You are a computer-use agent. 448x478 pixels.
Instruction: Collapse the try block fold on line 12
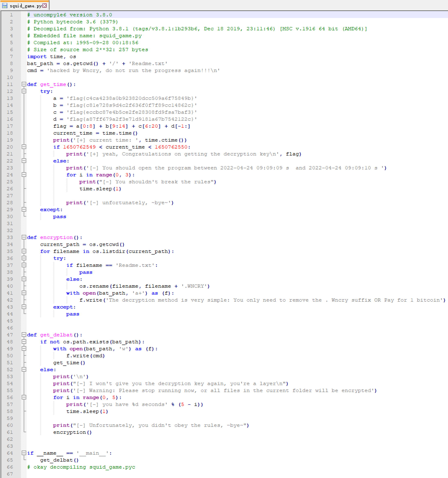[x=24, y=91]
